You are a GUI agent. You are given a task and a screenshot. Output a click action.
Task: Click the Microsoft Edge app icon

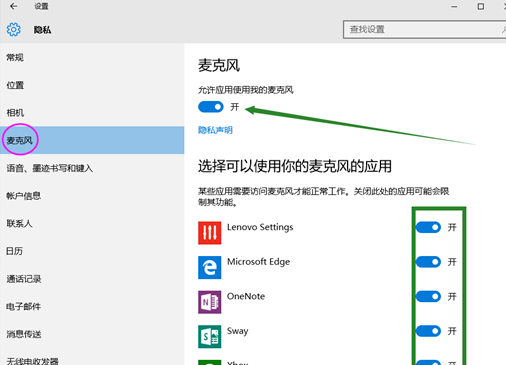click(x=210, y=267)
